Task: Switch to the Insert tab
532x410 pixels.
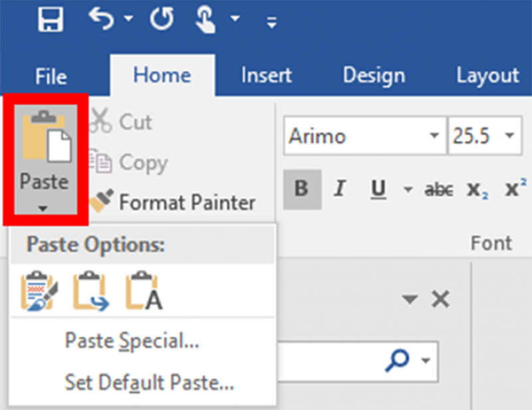Action: pyautogui.click(x=267, y=76)
